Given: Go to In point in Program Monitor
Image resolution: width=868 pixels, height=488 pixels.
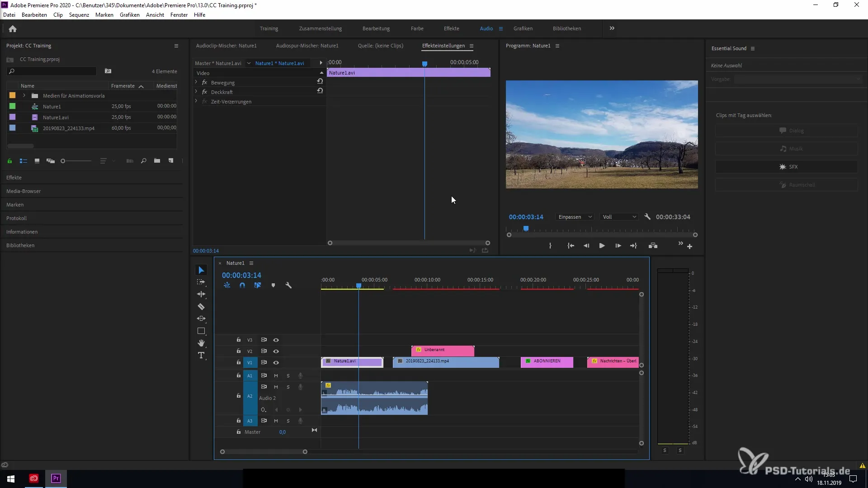Looking at the screenshot, I should pos(571,246).
